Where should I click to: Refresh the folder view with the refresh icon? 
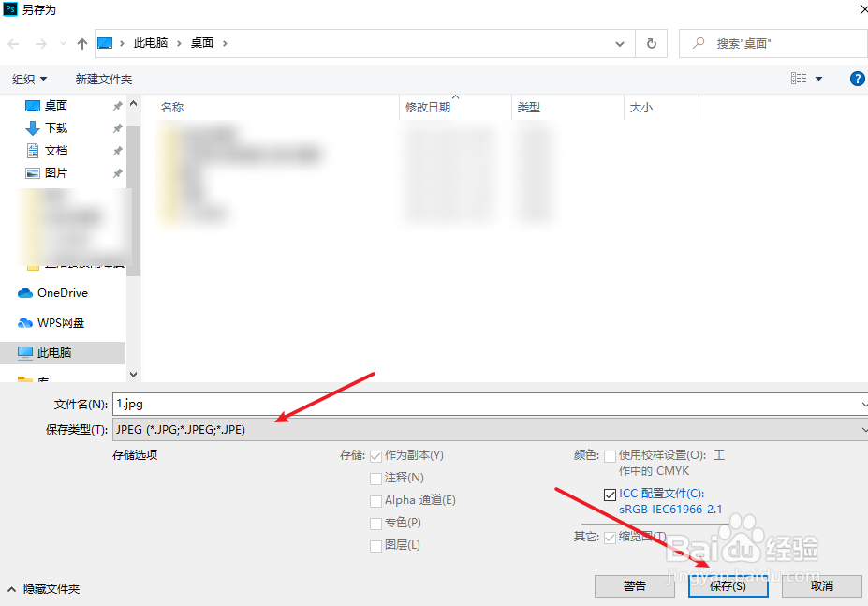[651, 42]
